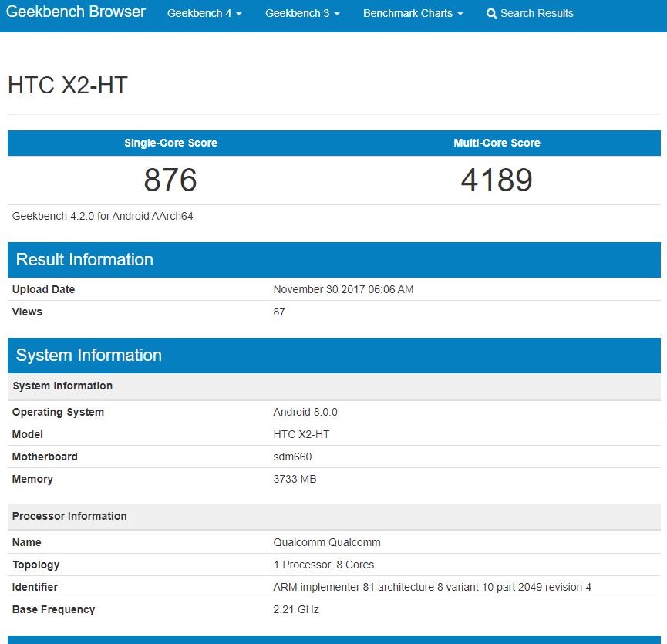Select the single-core score value 876
The width and height of the screenshot is (667, 644).
pos(170,180)
